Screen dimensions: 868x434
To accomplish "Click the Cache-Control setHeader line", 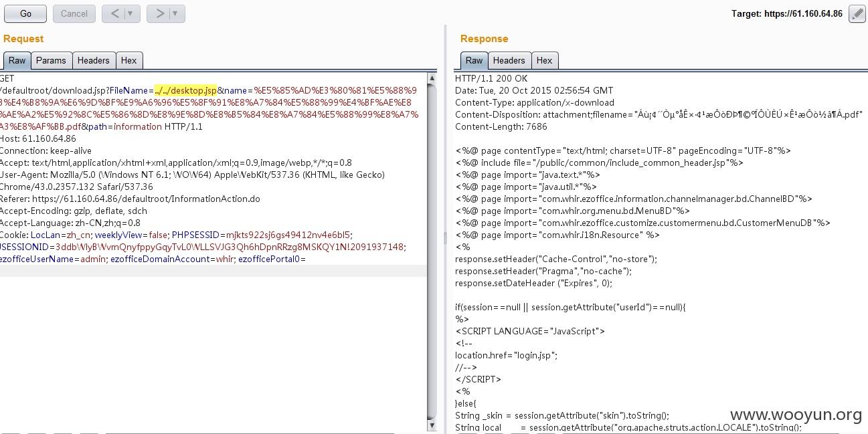I will pos(556,259).
